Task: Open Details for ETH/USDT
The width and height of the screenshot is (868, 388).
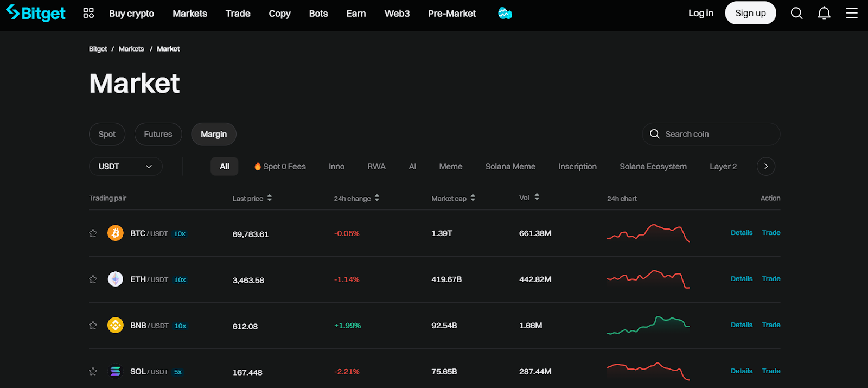Action: 742,279
